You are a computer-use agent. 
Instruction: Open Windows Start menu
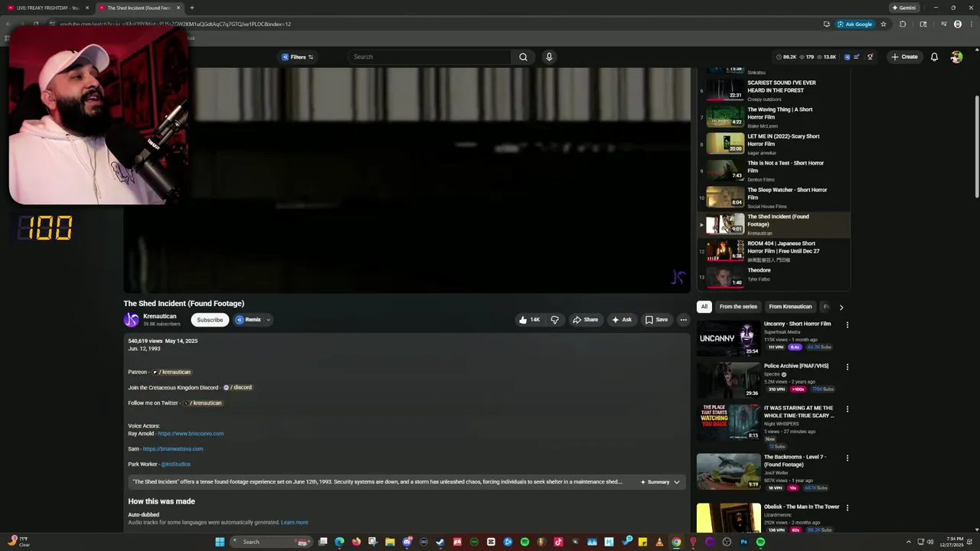coord(220,542)
